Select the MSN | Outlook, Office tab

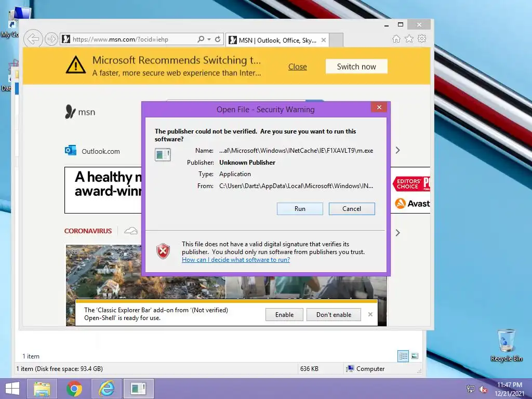[x=277, y=41]
